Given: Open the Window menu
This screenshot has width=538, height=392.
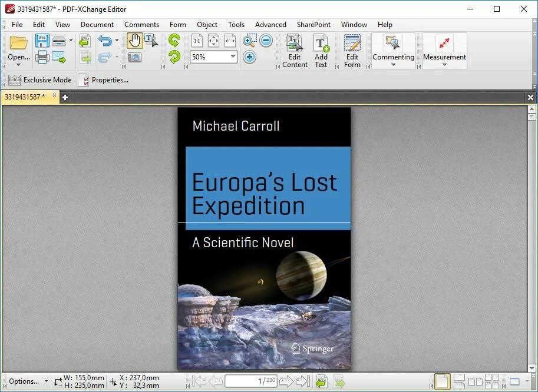Looking at the screenshot, I should pyautogui.click(x=354, y=25).
